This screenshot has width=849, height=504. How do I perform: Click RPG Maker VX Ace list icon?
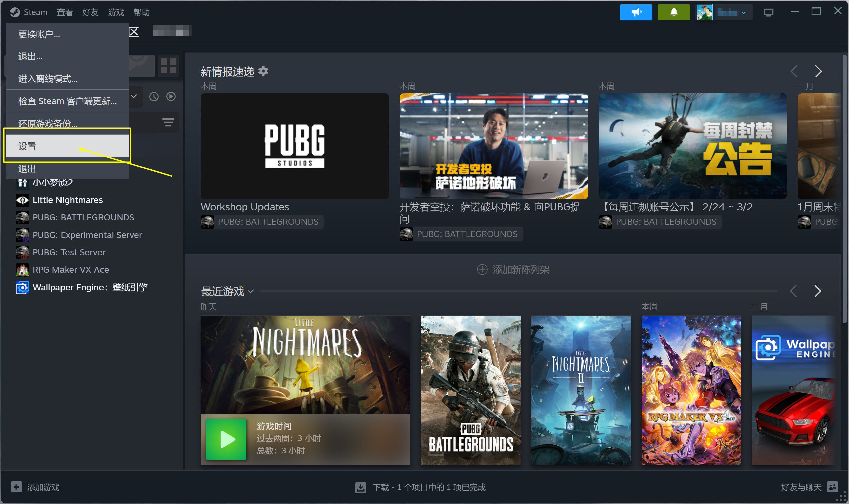[x=23, y=270]
